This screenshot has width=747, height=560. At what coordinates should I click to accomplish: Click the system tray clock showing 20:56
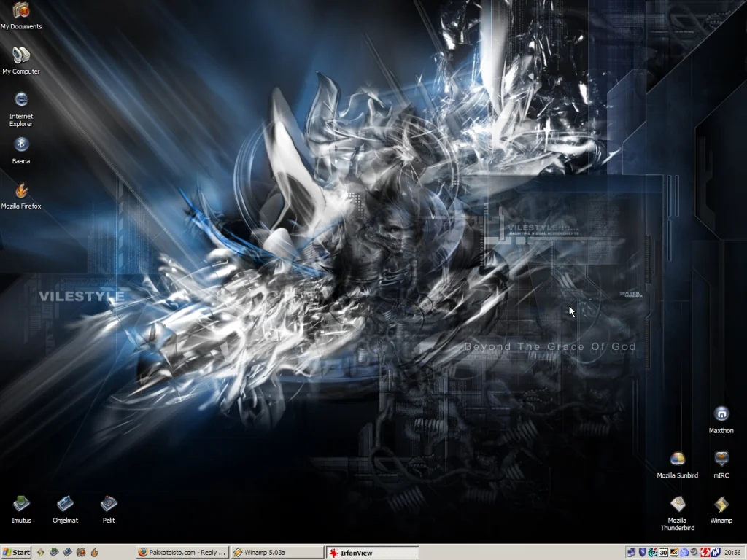[732, 553]
